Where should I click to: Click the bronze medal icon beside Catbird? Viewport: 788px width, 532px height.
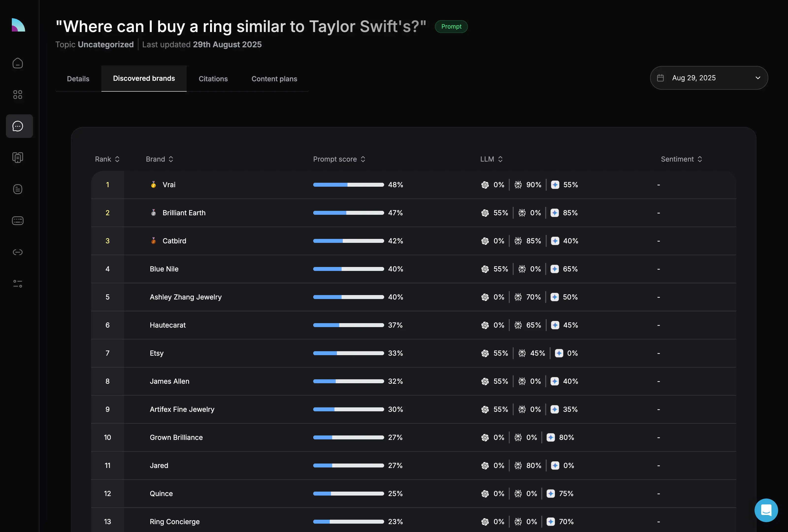pyautogui.click(x=154, y=241)
